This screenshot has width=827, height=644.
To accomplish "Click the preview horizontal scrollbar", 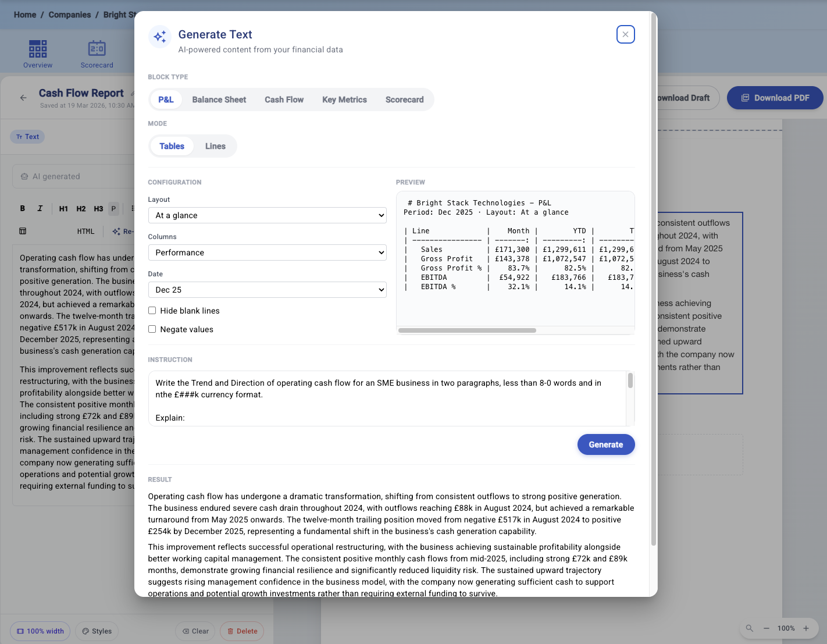I will tap(468, 330).
